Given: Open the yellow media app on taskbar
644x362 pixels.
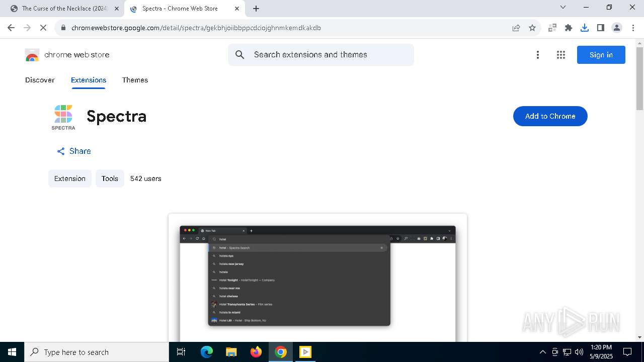Looking at the screenshot, I should coord(305,352).
